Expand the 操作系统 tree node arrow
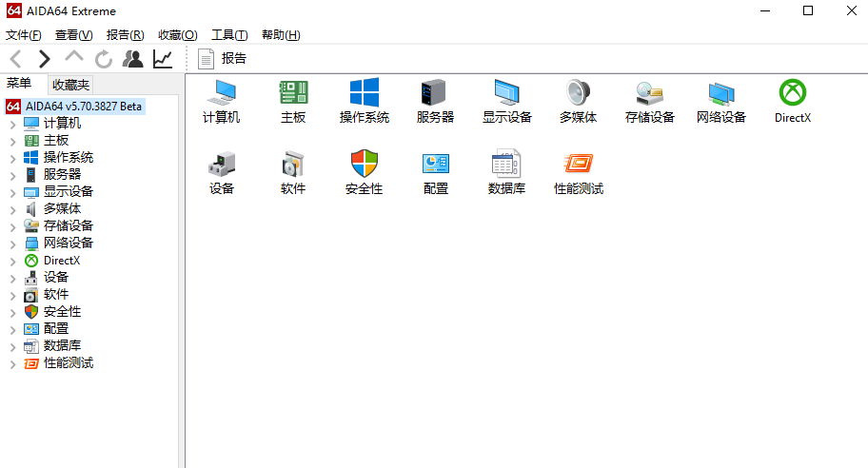 click(12, 158)
